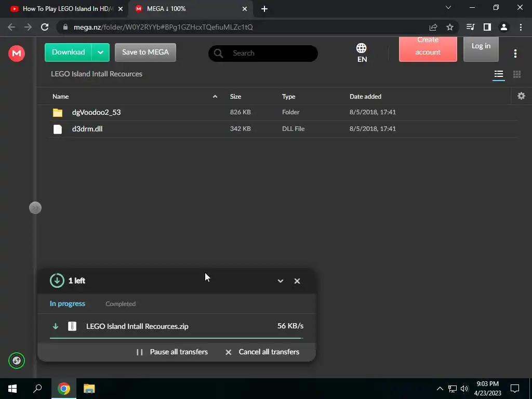
Task: Sort by Date added column header
Action: (365, 96)
